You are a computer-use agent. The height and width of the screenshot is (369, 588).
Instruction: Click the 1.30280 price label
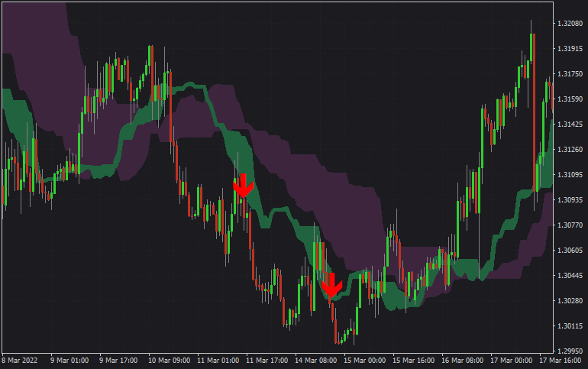tap(570, 301)
